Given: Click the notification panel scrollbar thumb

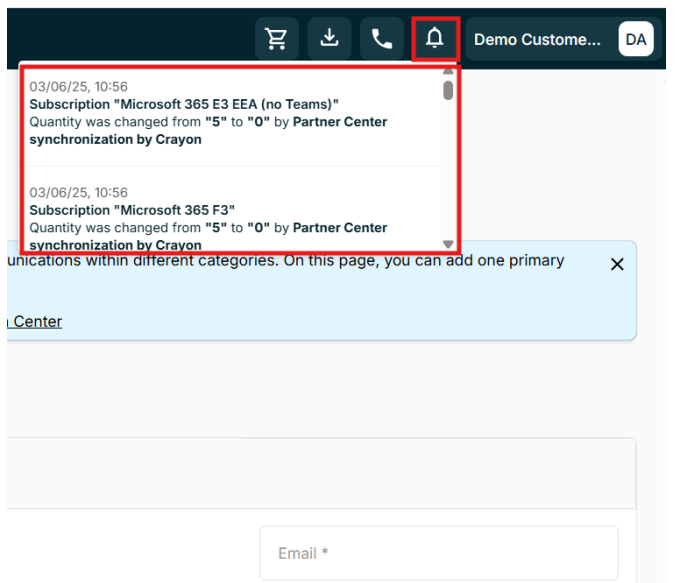Looking at the screenshot, I should [x=448, y=90].
